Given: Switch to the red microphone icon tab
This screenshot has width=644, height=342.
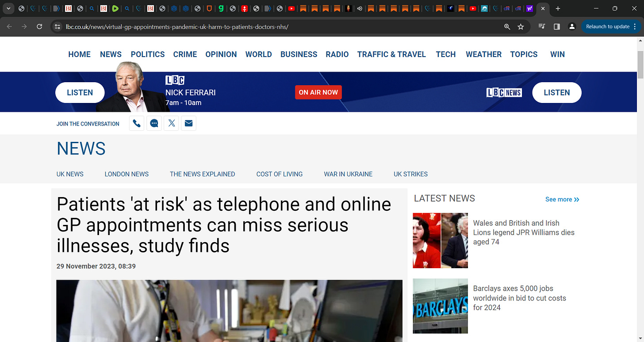Looking at the screenshot, I should pyautogui.click(x=245, y=8).
